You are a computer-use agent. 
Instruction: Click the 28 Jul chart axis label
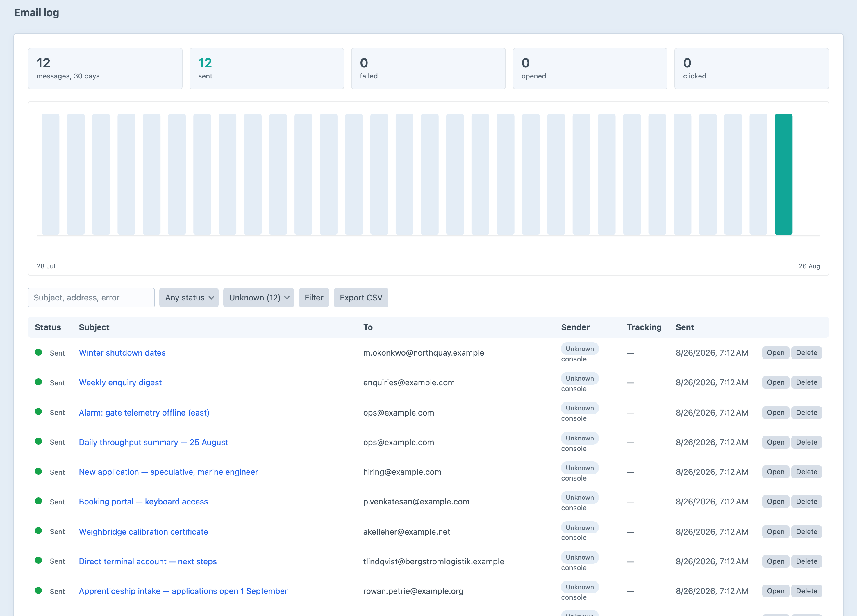[x=46, y=266]
